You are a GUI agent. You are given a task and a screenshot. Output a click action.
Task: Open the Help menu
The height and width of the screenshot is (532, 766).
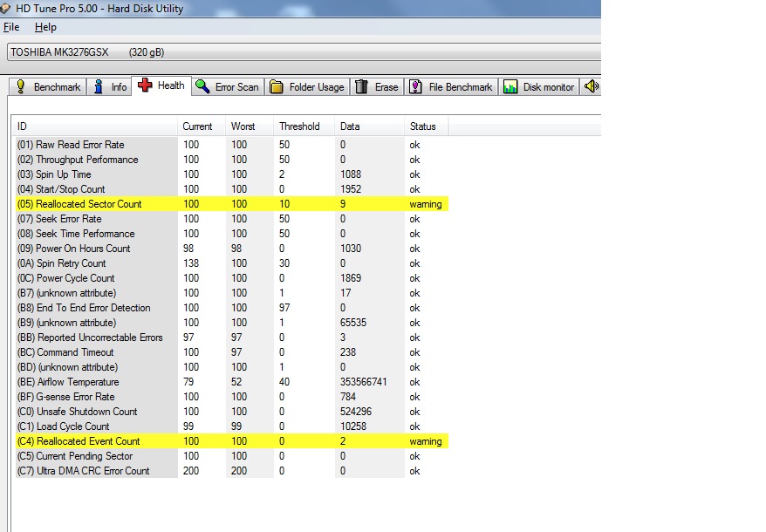pos(45,27)
